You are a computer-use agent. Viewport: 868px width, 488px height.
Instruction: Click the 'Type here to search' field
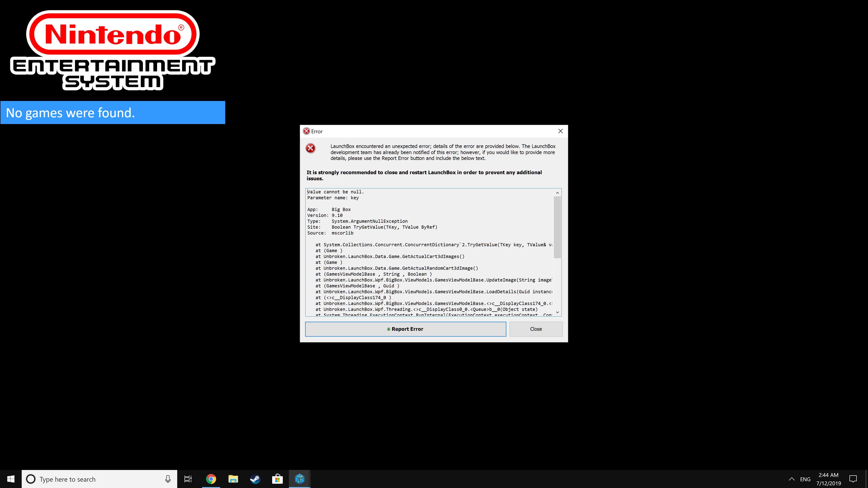coord(99,479)
